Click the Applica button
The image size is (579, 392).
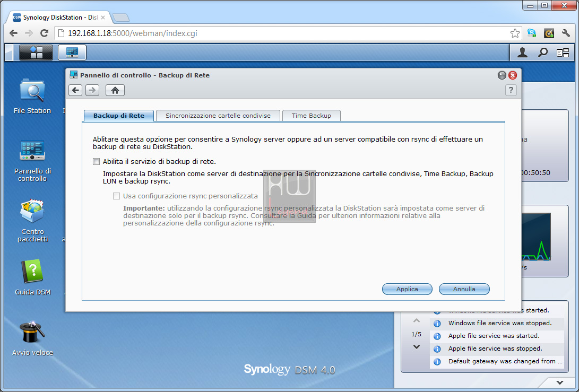click(x=407, y=289)
